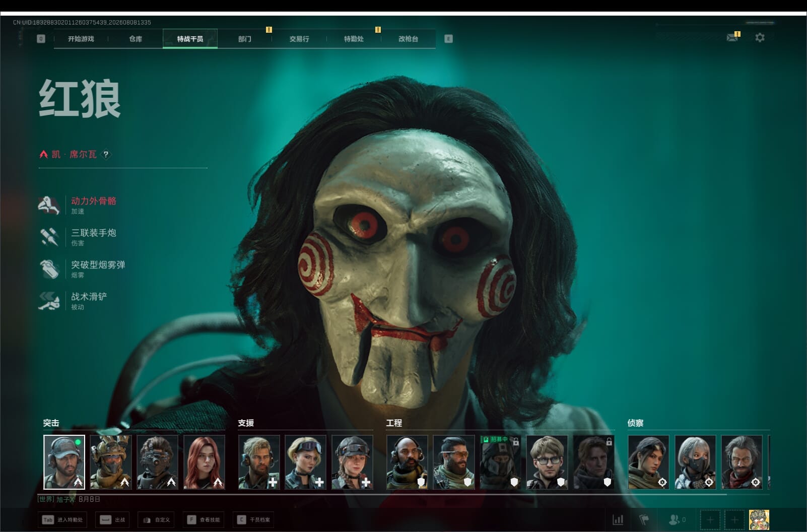Viewport: 807px width, 532px height.
Task: Click the question mark beside 凯·席尔瓦
Action: [106, 154]
